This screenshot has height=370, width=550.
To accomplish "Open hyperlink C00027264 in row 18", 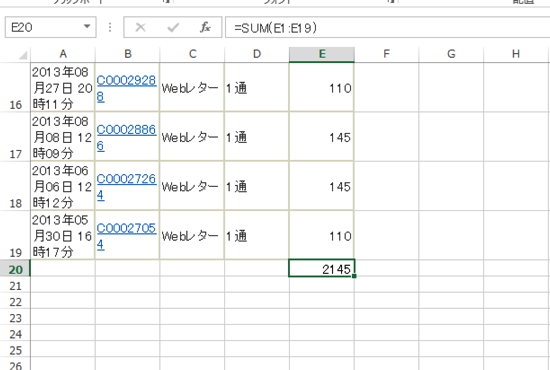I will [126, 186].
